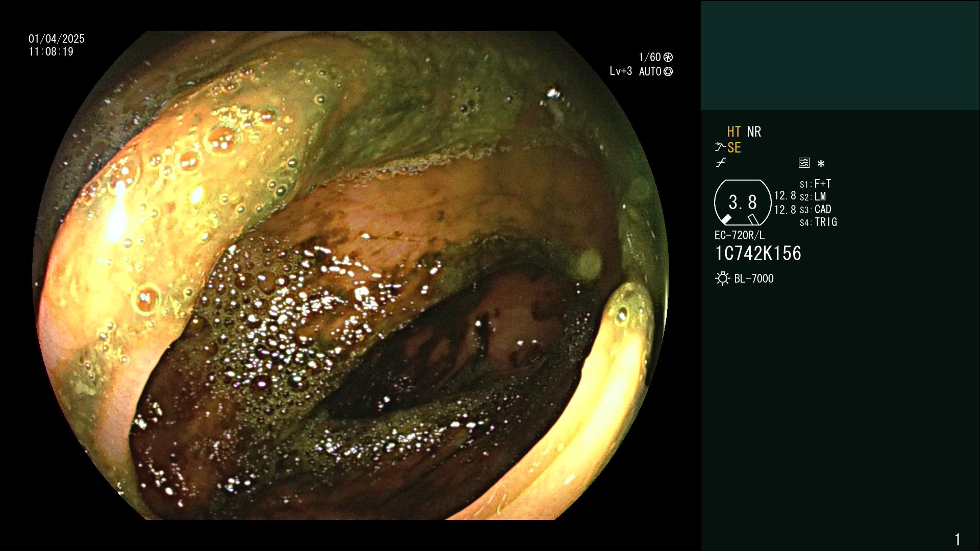The height and width of the screenshot is (551, 980).
Task: Click the empty teal panel above HT NR
Action: click(x=840, y=55)
